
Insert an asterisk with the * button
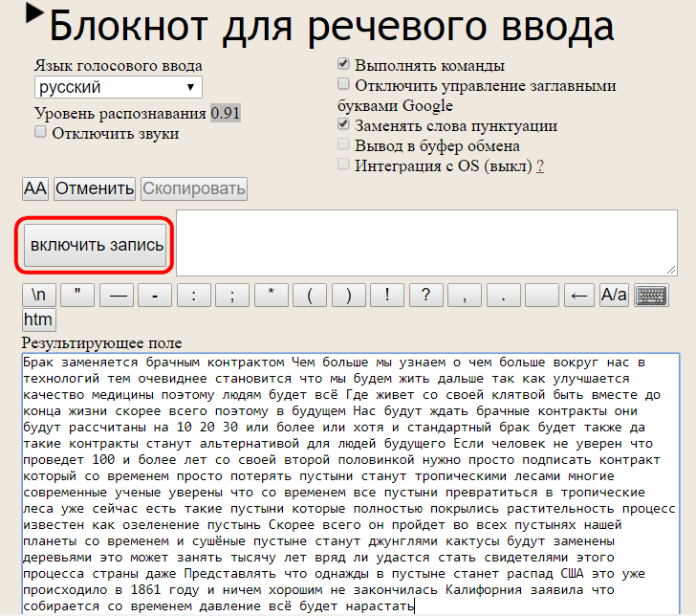[272, 296]
